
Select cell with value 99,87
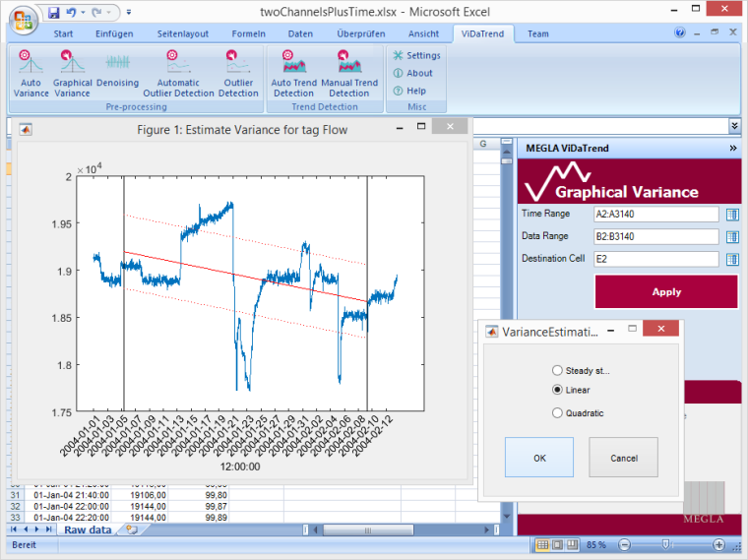point(199,506)
